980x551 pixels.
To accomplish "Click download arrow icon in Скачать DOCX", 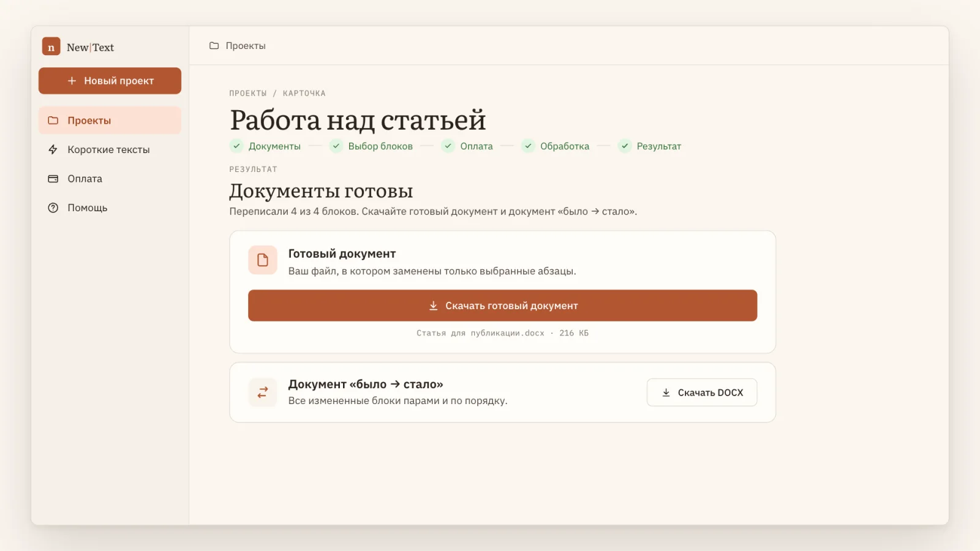I will pos(666,393).
